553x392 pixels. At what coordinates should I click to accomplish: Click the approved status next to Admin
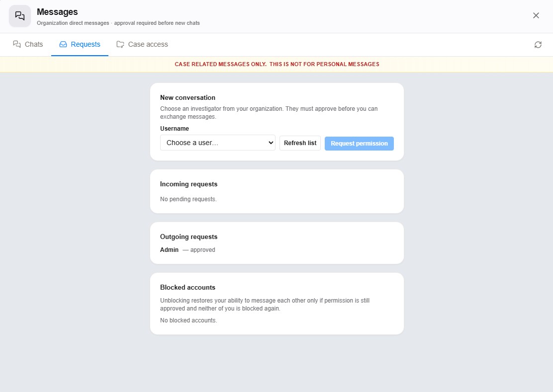(x=202, y=250)
